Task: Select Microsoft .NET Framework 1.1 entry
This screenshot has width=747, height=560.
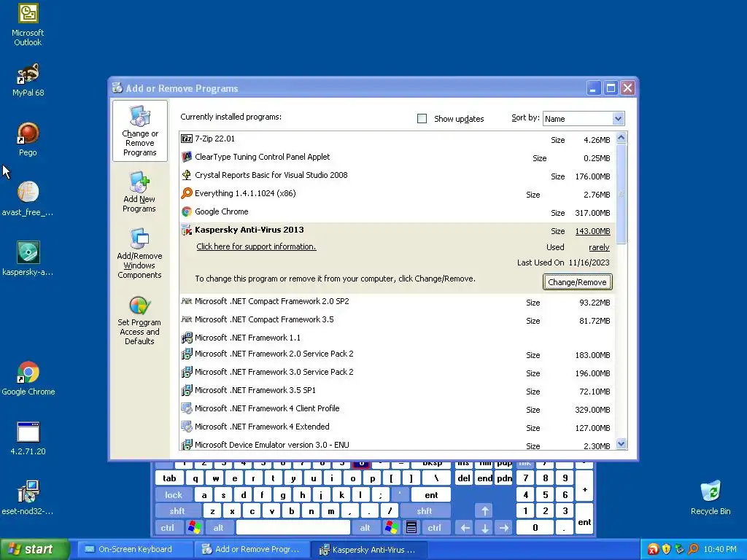Action: tap(398, 338)
